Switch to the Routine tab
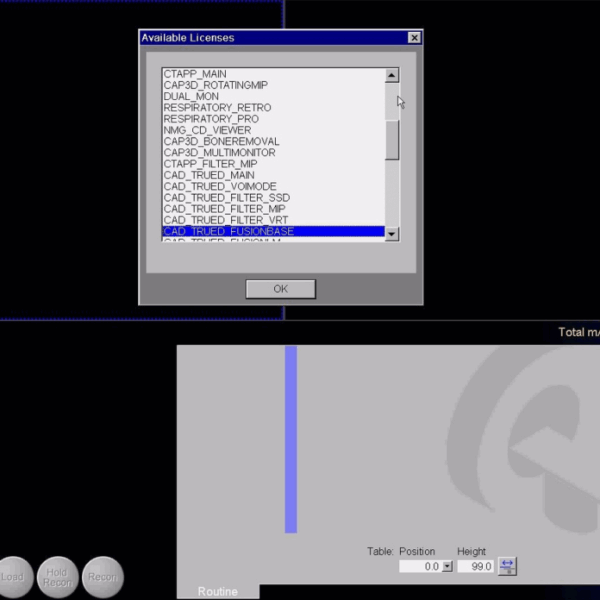Image resolution: width=600 pixels, height=600 pixels. click(x=218, y=591)
